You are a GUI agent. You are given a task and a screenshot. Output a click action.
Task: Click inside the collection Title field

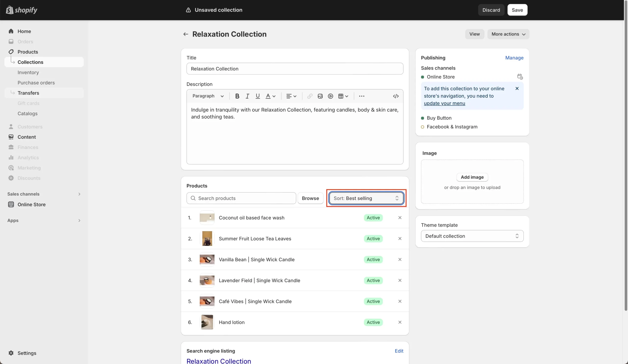[295, 69]
